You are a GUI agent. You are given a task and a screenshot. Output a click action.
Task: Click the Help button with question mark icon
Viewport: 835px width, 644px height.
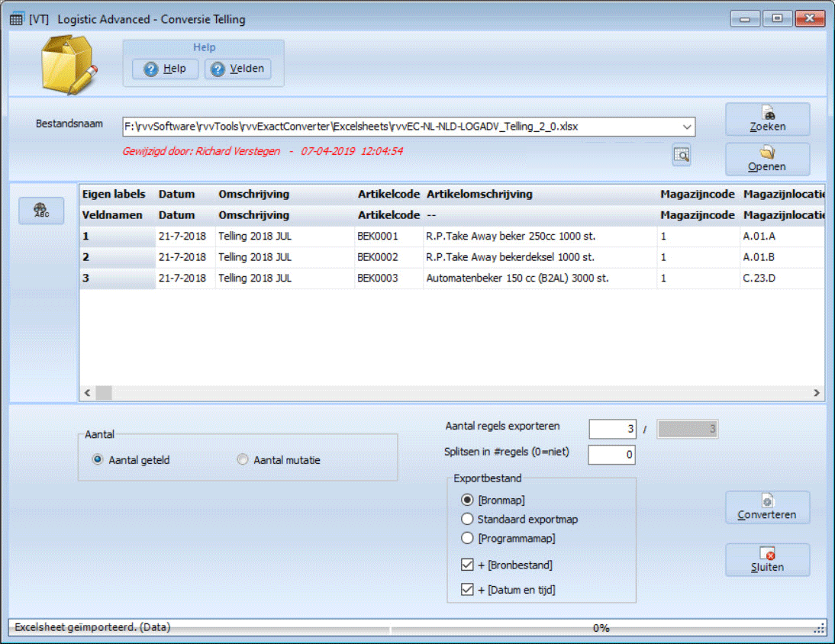pyautogui.click(x=165, y=69)
